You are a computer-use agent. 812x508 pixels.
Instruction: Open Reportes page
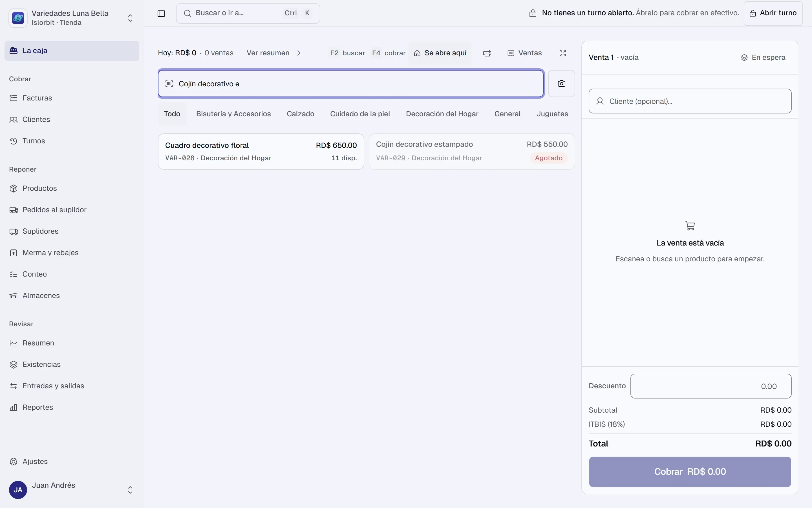(72, 408)
